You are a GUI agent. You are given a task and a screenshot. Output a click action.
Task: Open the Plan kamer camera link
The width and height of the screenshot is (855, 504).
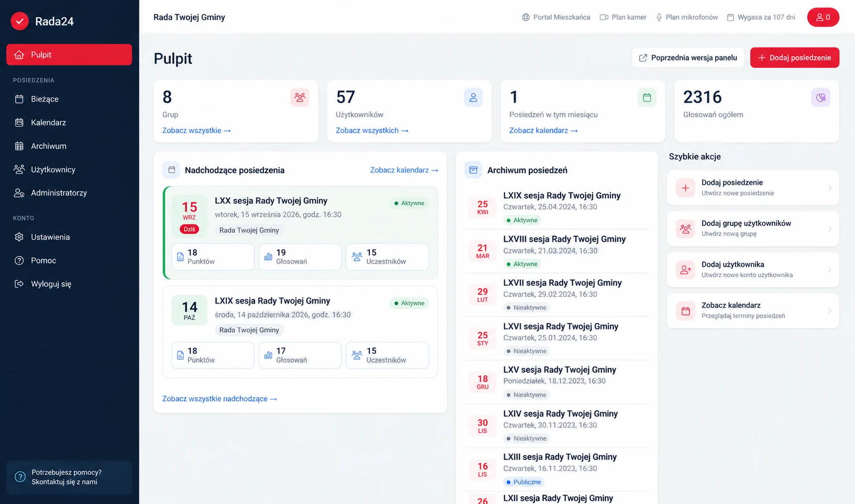point(623,17)
